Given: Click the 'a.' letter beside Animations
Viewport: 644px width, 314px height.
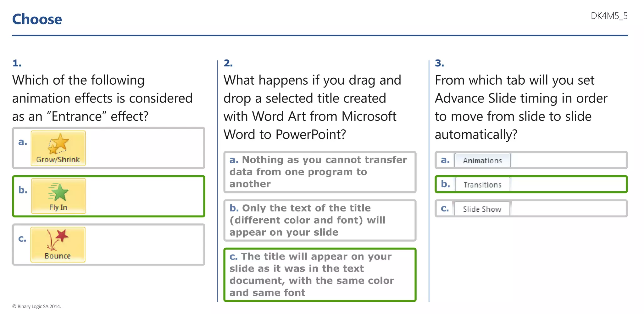Looking at the screenshot, I should 445,160.
